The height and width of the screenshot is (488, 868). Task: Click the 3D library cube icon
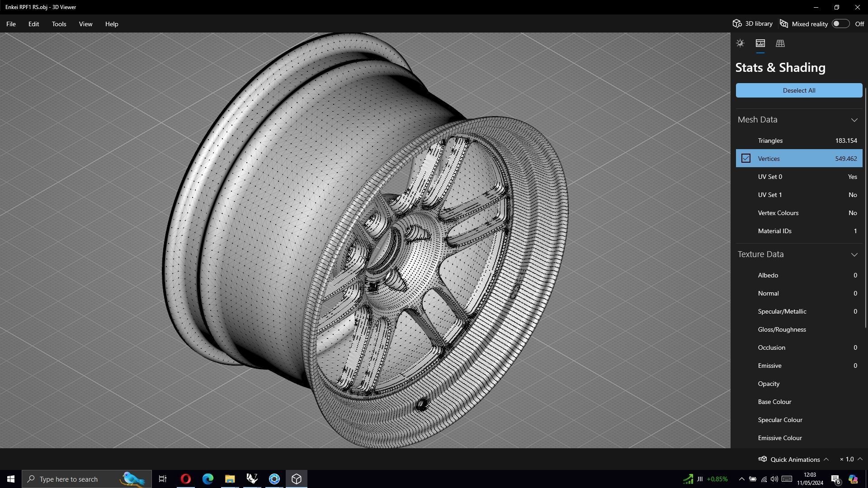[x=737, y=23]
